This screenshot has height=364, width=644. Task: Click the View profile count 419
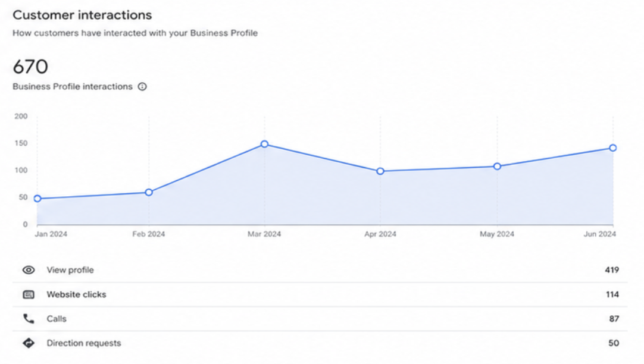point(611,270)
